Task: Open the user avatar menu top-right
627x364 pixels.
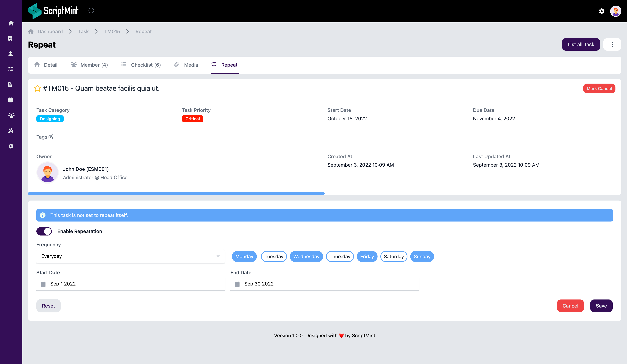Action: pos(616,11)
